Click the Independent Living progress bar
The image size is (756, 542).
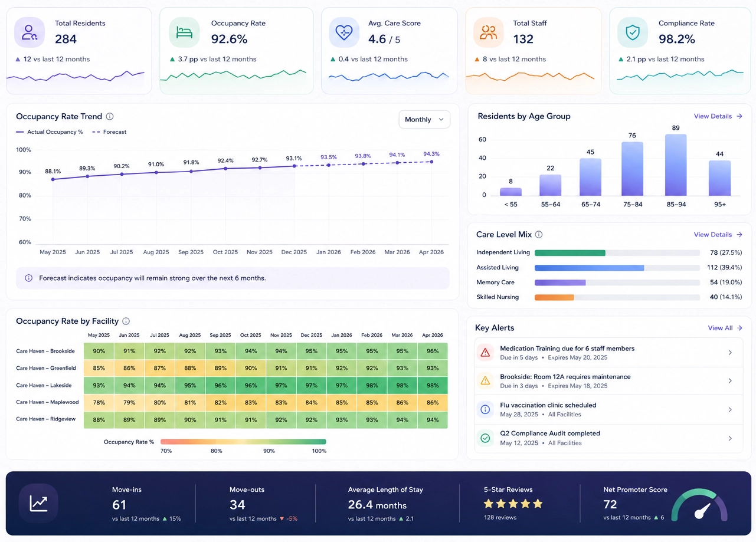pyautogui.click(x=617, y=252)
